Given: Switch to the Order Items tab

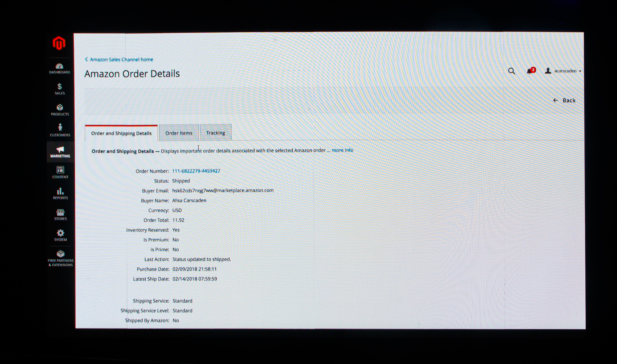Looking at the screenshot, I should pyautogui.click(x=179, y=133).
